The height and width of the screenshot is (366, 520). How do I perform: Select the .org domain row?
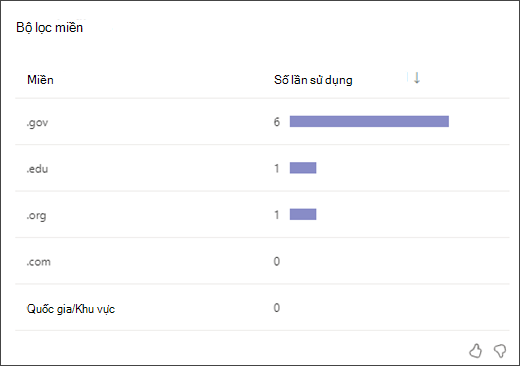coord(262,214)
